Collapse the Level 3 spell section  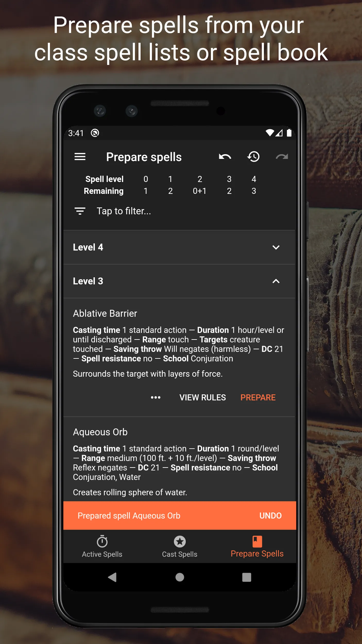[179, 281]
